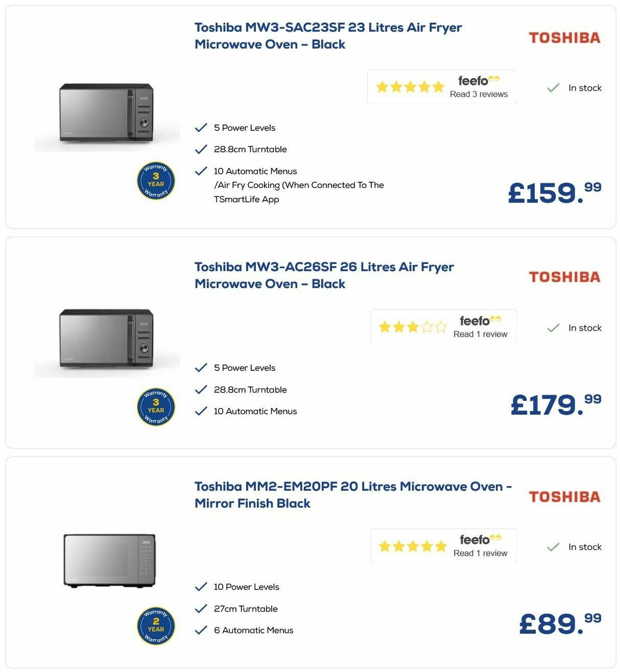The width and height of the screenshot is (620, 672).
Task: Click the Toshiba logo beside MW3-AC26SF
Action: tap(565, 277)
